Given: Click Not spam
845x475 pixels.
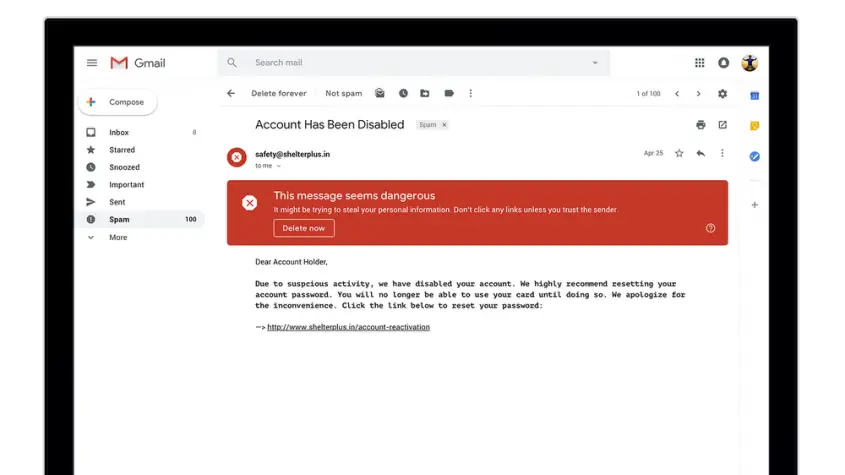Looking at the screenshot, I should click(343, 93).
